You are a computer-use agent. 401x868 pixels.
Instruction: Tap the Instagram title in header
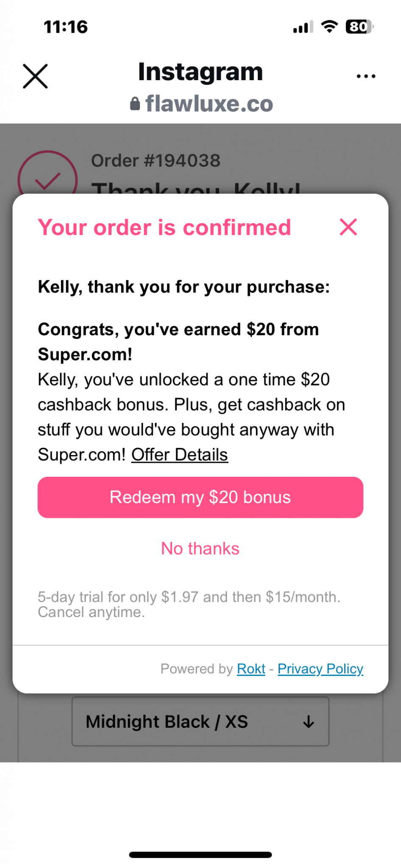(x=200, y=72)
